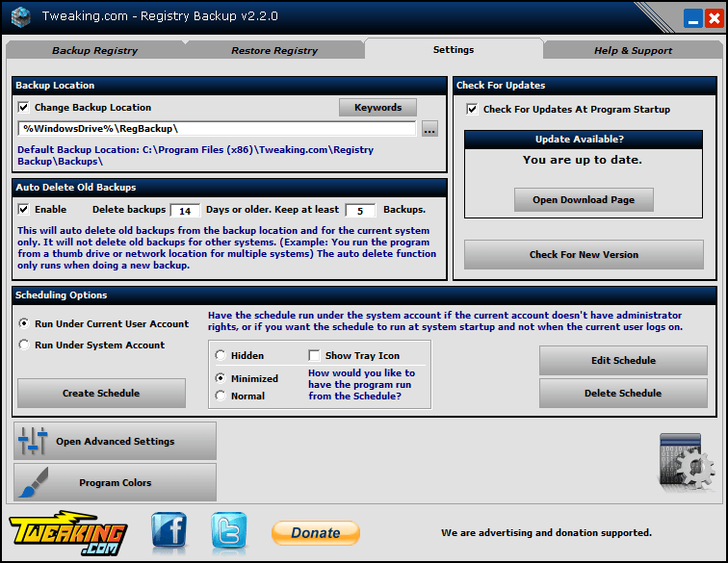Open the Twitter bird icon link
Image resolution: width=728 pixels, height=563 pixels.
(229, 530)
